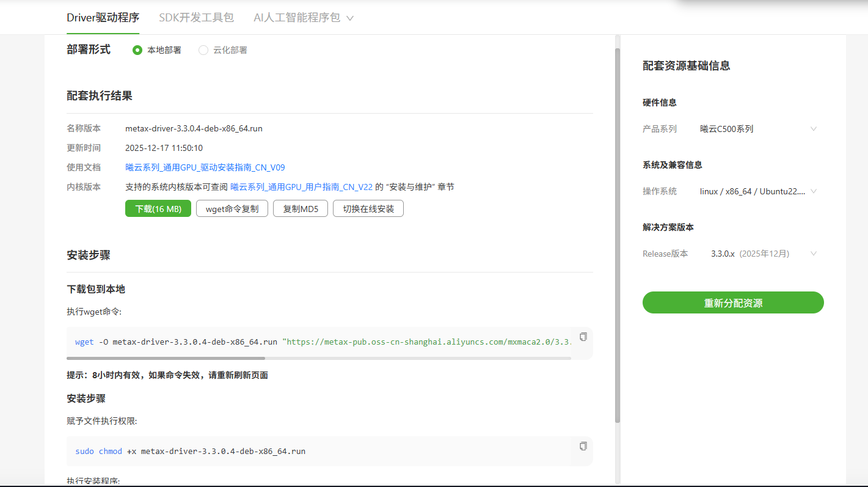Click the page's vertical scrollbar
Image resolution: width=868 pixels, height=487 pixels.
[617, 235]
